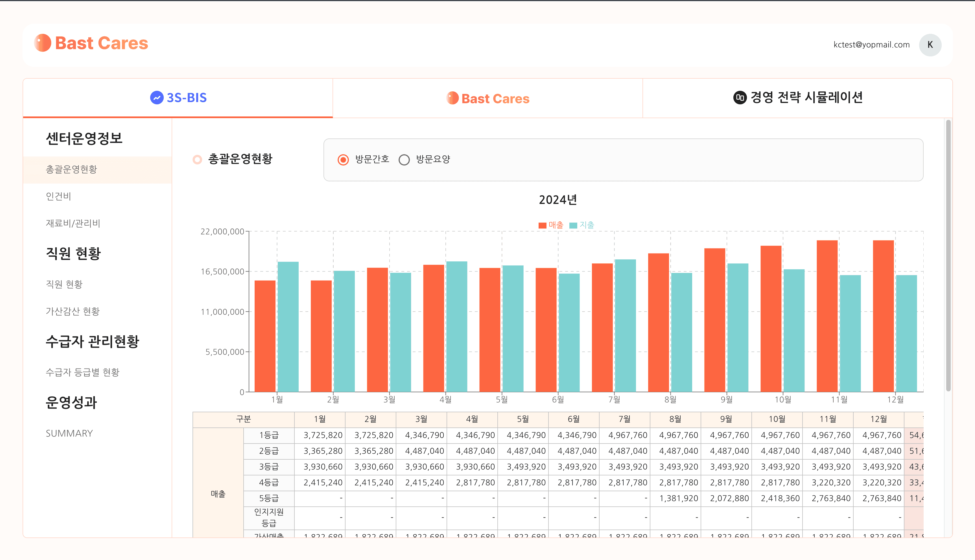
Task: Click the Bast Cares orange logo icon
Action: pos(42,43)
